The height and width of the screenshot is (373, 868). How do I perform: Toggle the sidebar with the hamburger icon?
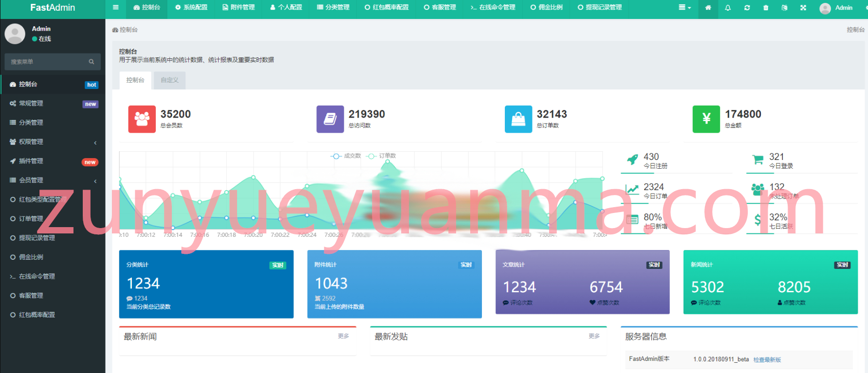coord(115,7)
